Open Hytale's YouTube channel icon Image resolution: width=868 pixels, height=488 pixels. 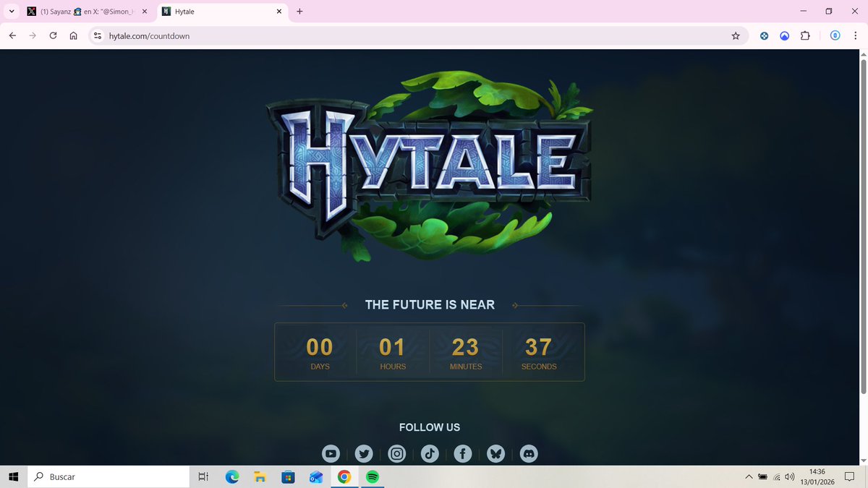coord(331,454)
